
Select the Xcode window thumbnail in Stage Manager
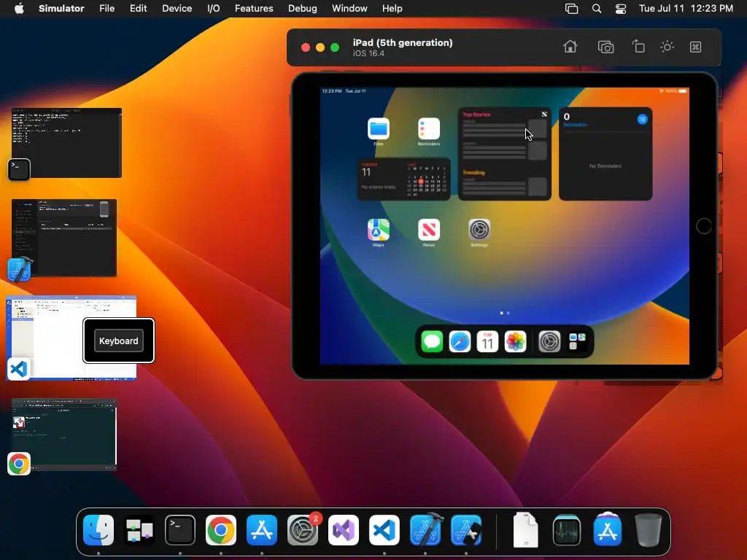tap(64, 238)
